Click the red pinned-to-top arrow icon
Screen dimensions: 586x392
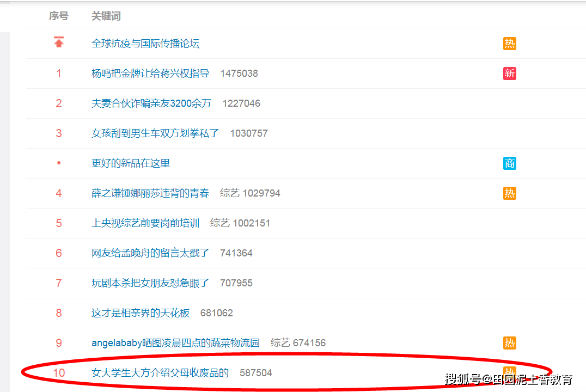[x=59, y=42]
